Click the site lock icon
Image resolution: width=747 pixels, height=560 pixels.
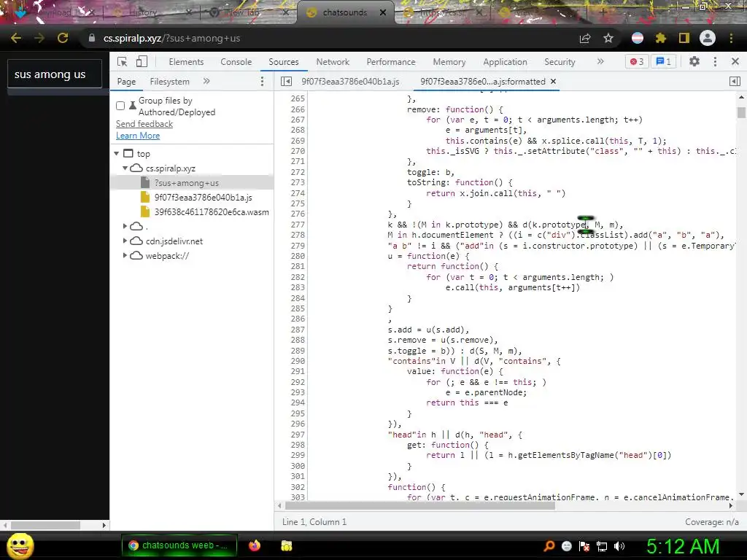[91, 38]
